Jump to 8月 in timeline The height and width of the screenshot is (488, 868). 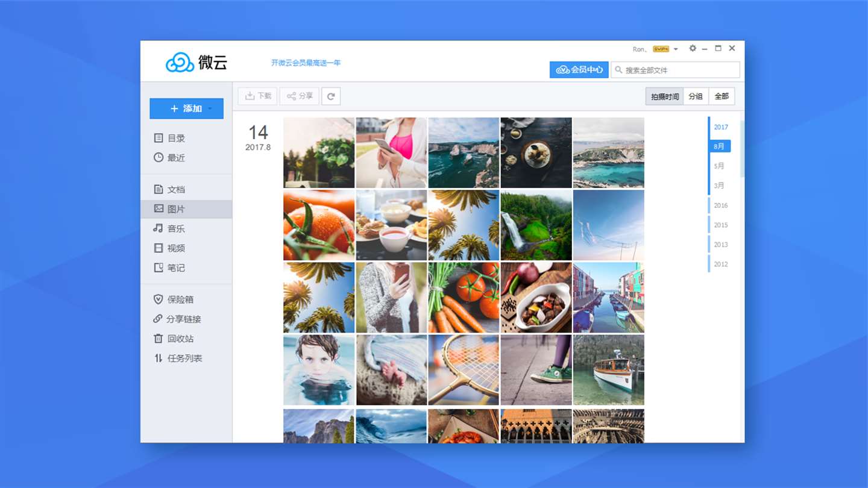[x=720, y=146]
